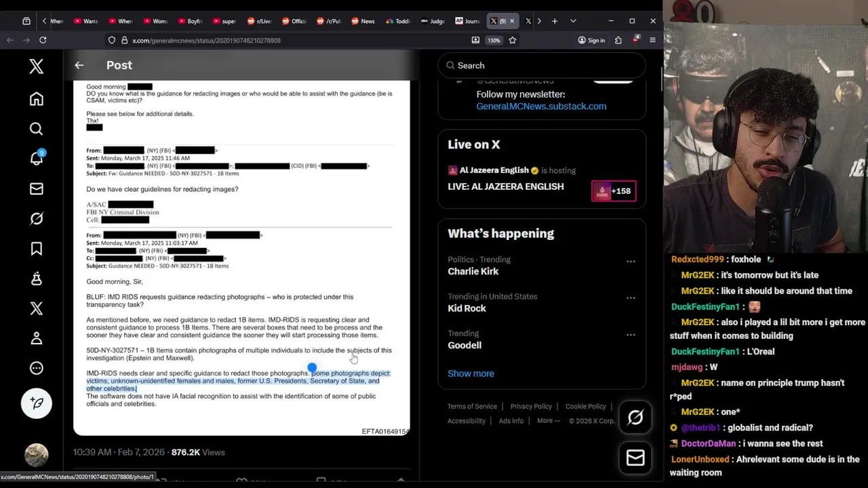Bookmark this page with the star icon
Screen dimensions: 868x488
click(513, 40)
